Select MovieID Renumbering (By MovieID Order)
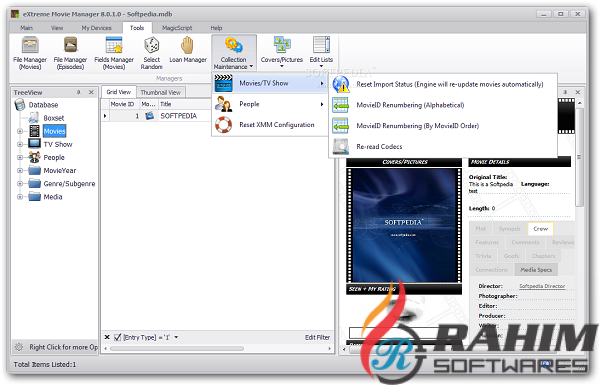The width and height of the screenshot is (600, 385). 443,126
